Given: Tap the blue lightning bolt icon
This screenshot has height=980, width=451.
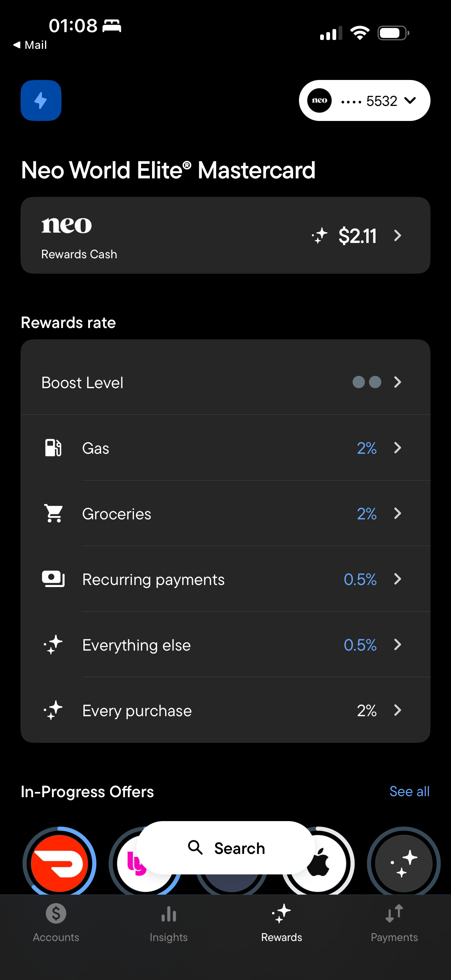Looking at the screenshot, I should [41, 100].
